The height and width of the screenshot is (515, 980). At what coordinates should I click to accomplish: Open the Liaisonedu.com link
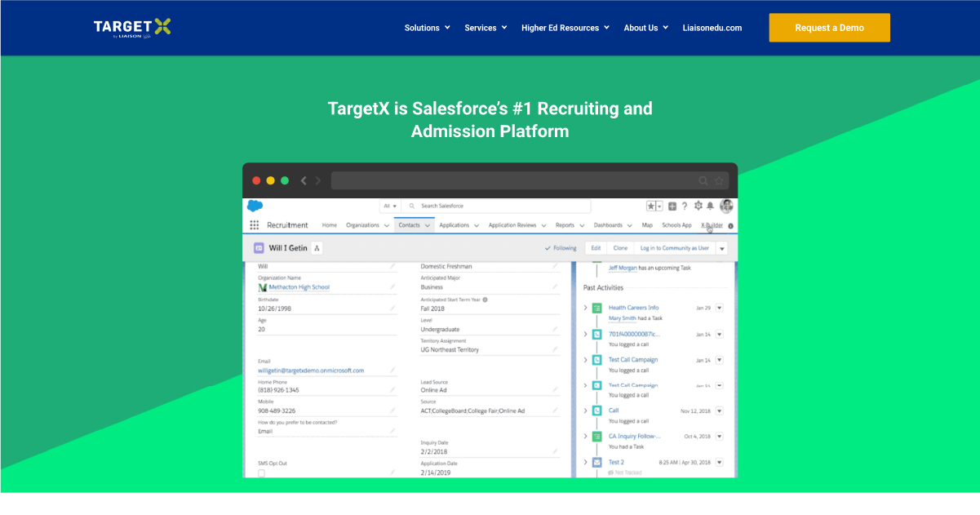[x=712, y=28]
